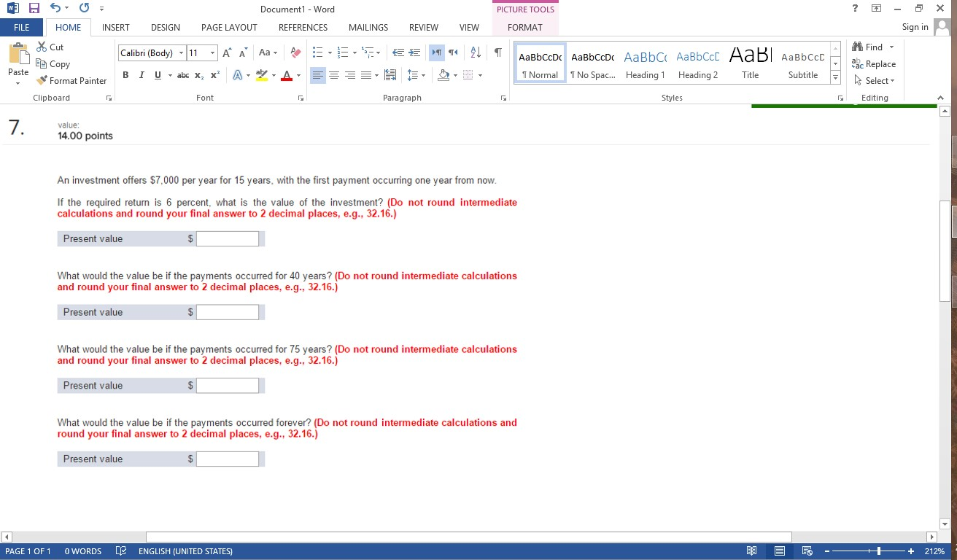The height and width of the screenshot is (560, 957).
Task: Open the Clipboard pane launcher
Action: 109,98
